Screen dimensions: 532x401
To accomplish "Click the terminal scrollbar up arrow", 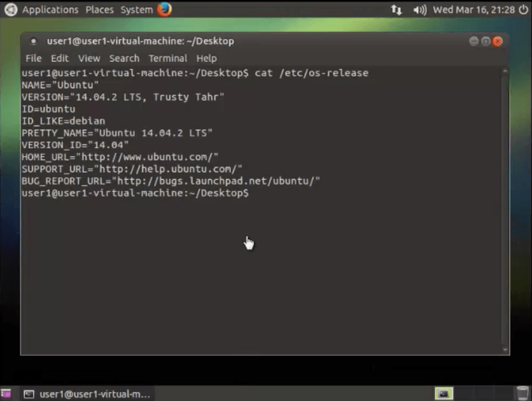I will click(505, 71).
